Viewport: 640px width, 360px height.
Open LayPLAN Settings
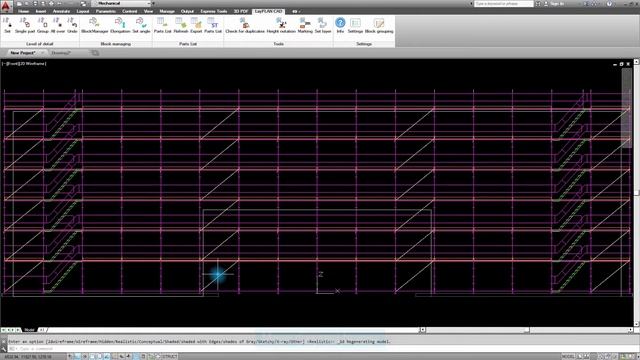355,25
